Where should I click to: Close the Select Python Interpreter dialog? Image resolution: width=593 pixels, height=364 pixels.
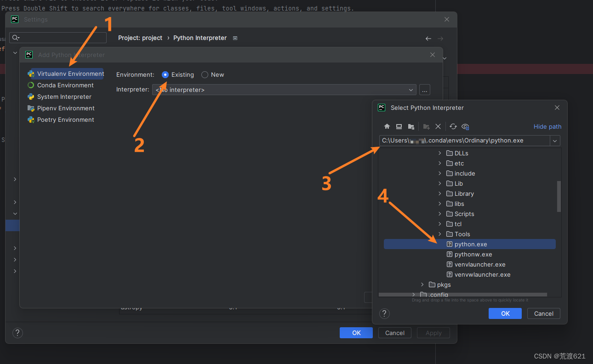(557, 108)
